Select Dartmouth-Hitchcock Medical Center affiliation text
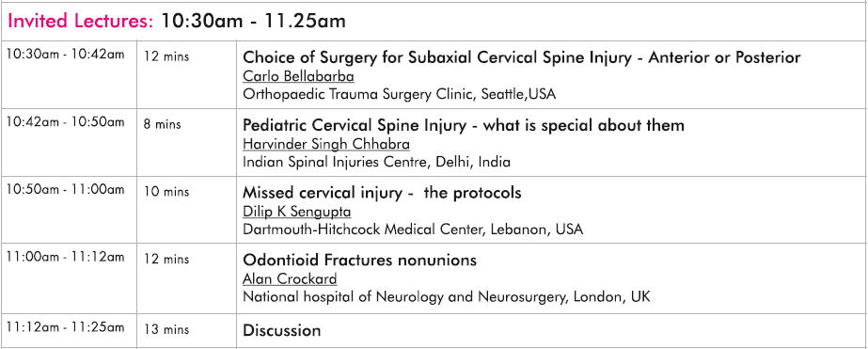The width and height of the screenshot is (868, 349). coord(413,230)
